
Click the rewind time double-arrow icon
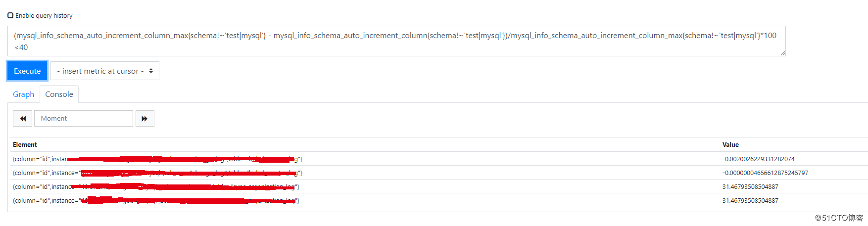click(x=23, y=119)
